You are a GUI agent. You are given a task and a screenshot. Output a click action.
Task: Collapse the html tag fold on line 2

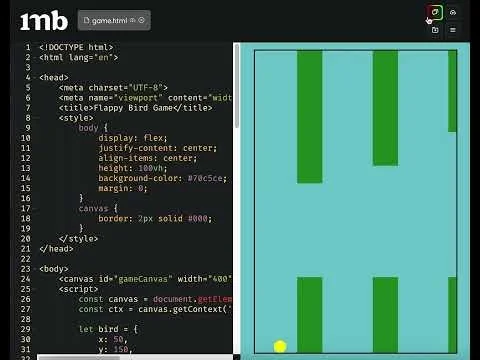point(35,58)
